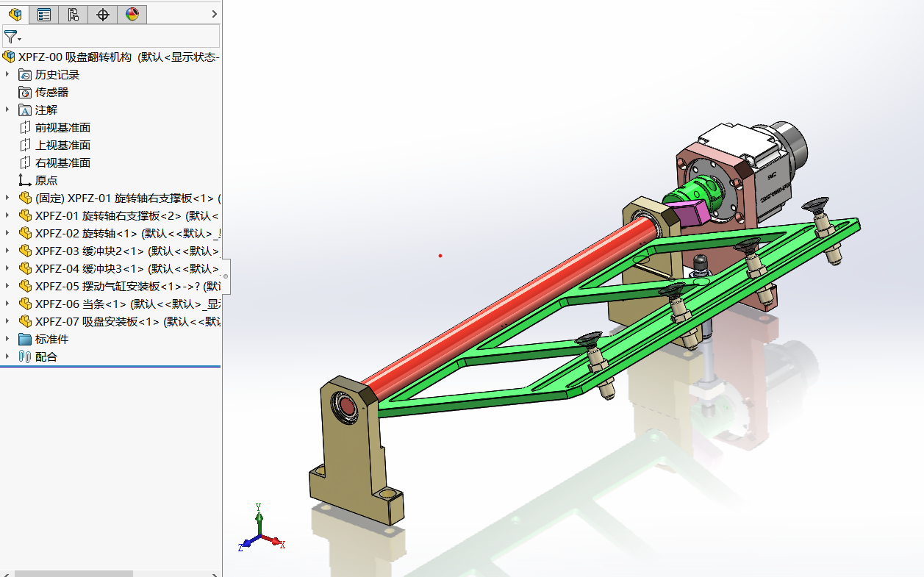924x577 pixels.
Task: Click the 原点 origin icon
Action: [x=25, y=180]
